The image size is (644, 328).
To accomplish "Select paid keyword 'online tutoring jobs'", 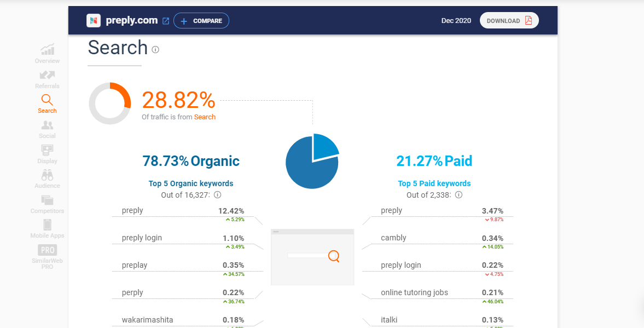I will pyautogui.click(x=414, y=292).
